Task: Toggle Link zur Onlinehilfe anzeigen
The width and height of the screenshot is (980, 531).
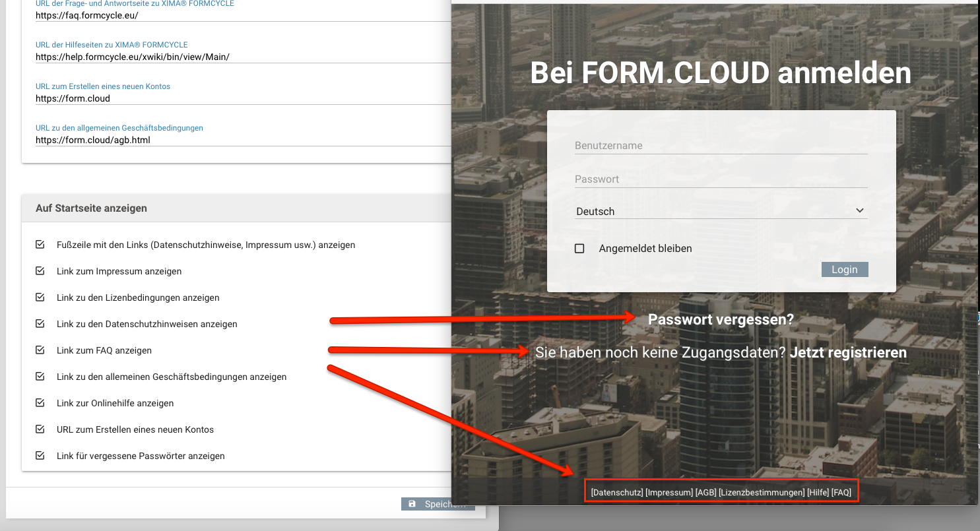Action: click(x=40, y=403)
